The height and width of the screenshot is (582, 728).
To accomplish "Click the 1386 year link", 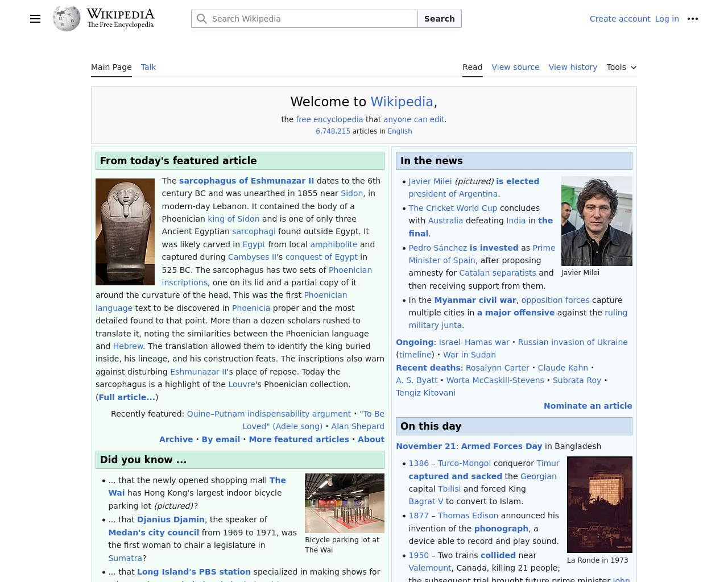I will 419,463.
